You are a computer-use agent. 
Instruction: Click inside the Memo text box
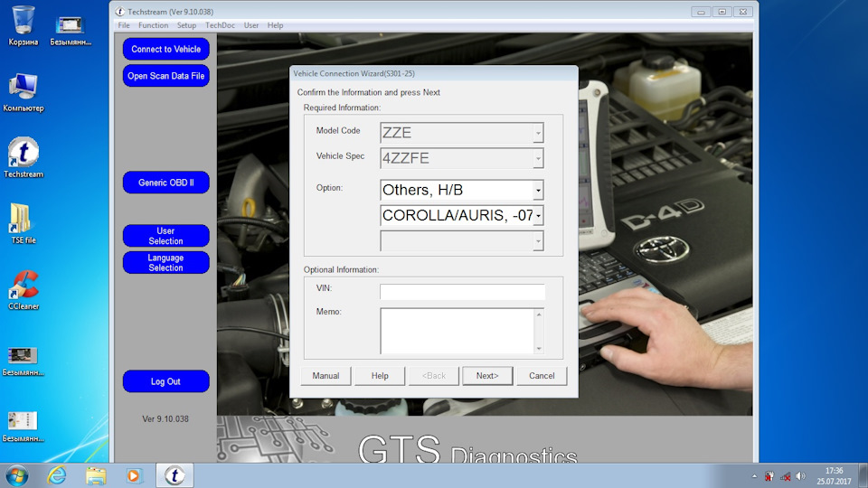pyautogui.click(x=457, y=331)
